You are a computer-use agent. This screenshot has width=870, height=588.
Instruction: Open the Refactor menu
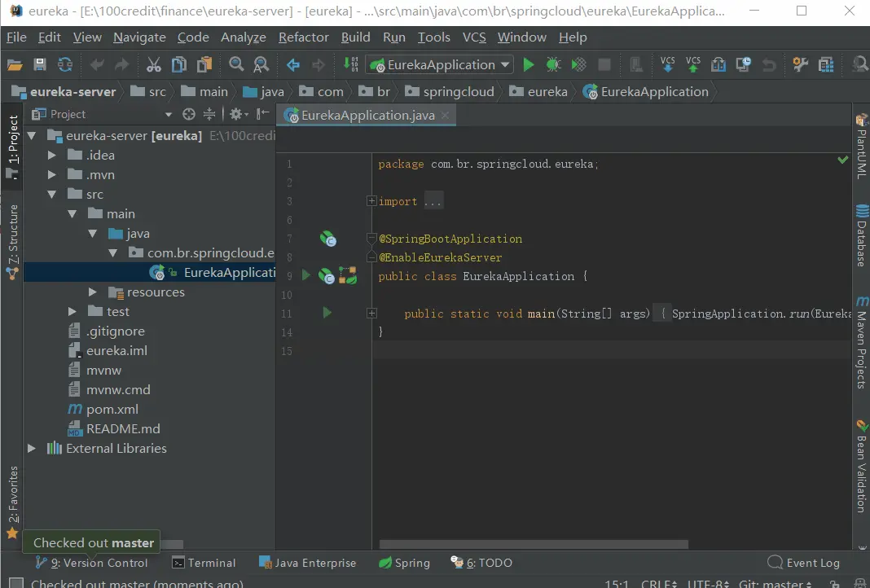pyautogui.click(x=304, y=37)
